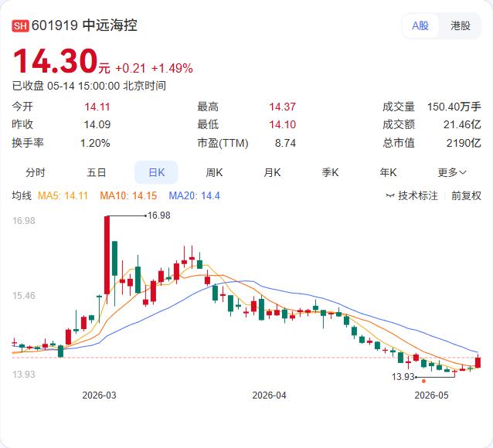Screen dimensions: 493x448
Task: Click the 2026-03 date axis label
Action: (x=99, y=395)
